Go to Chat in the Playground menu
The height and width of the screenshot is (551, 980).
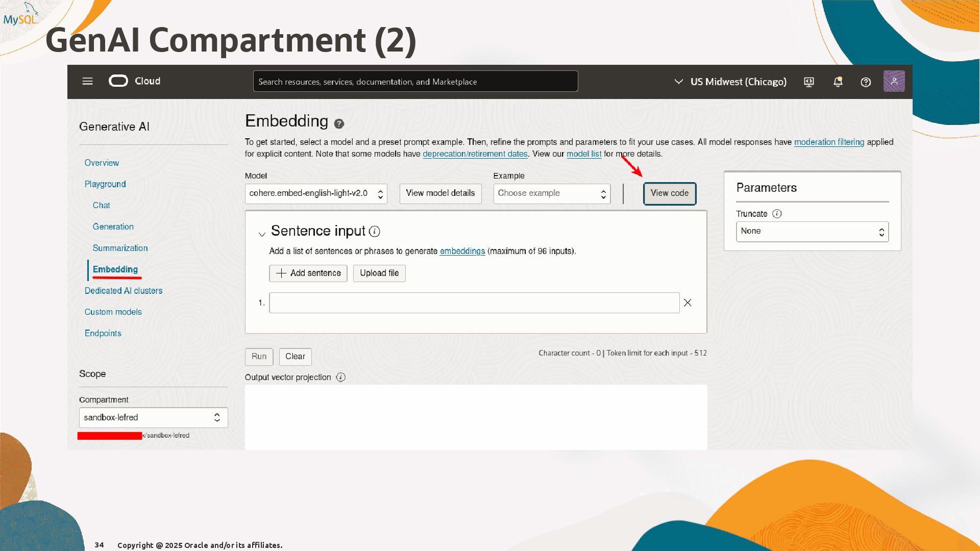pos(101,205)
